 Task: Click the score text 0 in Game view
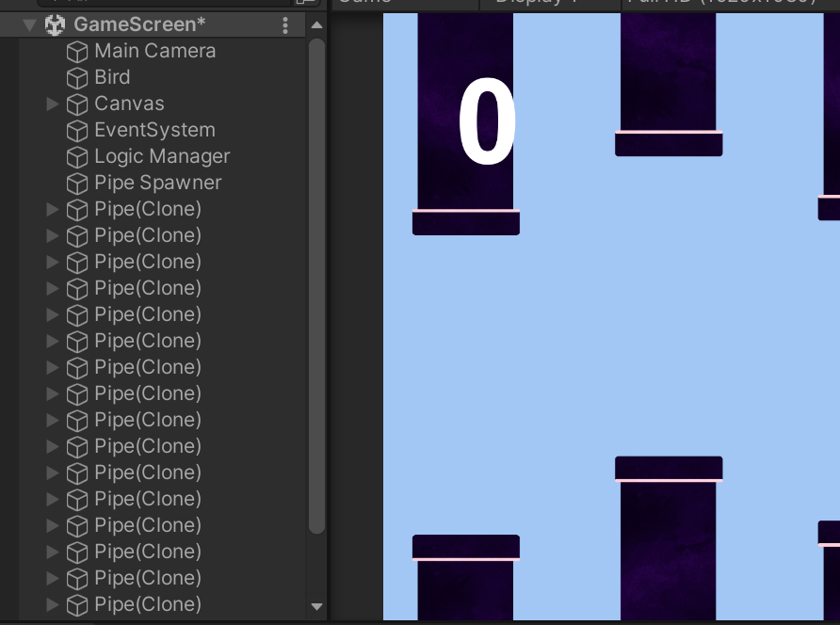[487, 121]
